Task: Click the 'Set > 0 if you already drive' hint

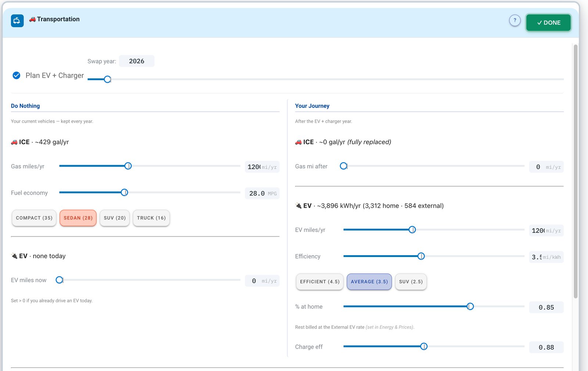Action: click(52, 301)
